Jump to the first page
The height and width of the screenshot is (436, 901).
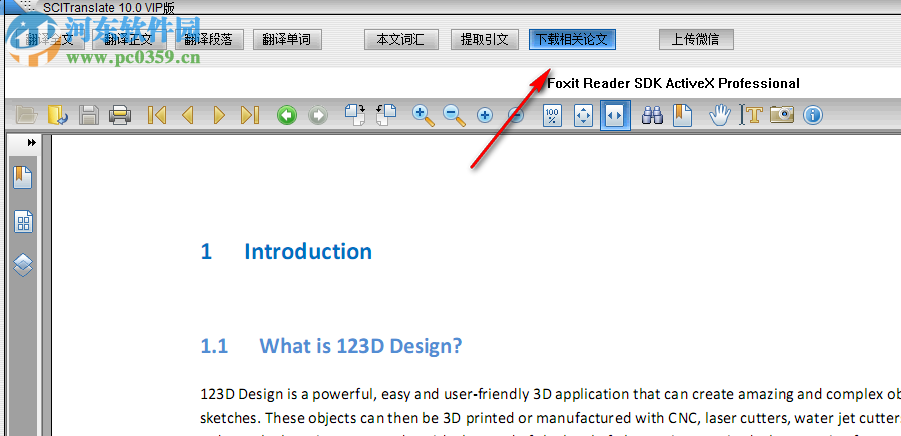coord(157,115)
